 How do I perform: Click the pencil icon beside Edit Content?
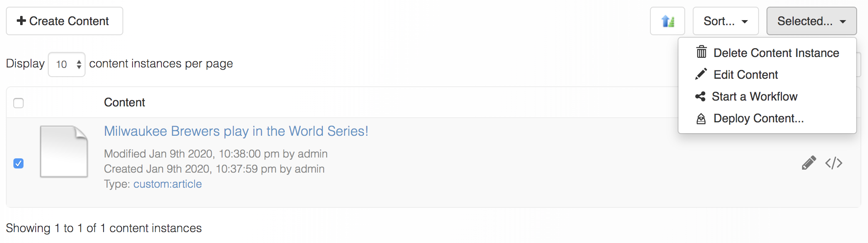click(701, 74)
